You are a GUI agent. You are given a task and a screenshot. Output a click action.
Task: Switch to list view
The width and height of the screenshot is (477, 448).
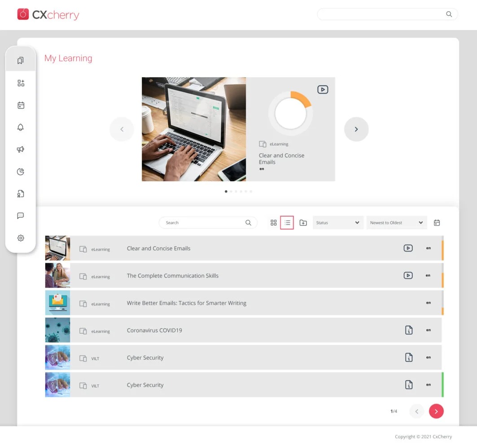287,223
